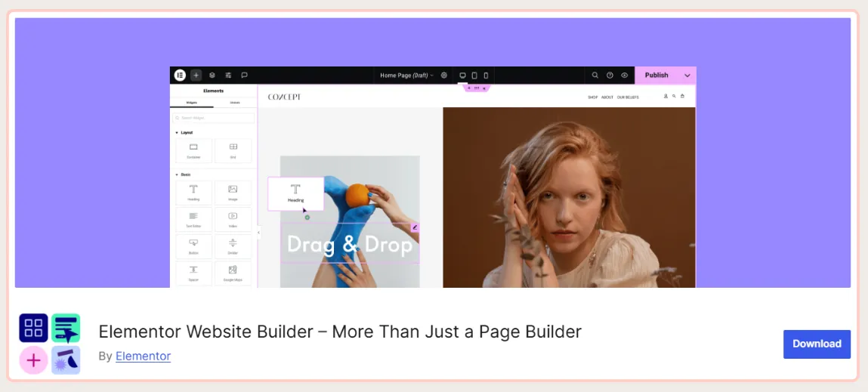The image size is (868, 392).
Task: Toggle preview changes eye icon
Action: click(x=625, y=76)
